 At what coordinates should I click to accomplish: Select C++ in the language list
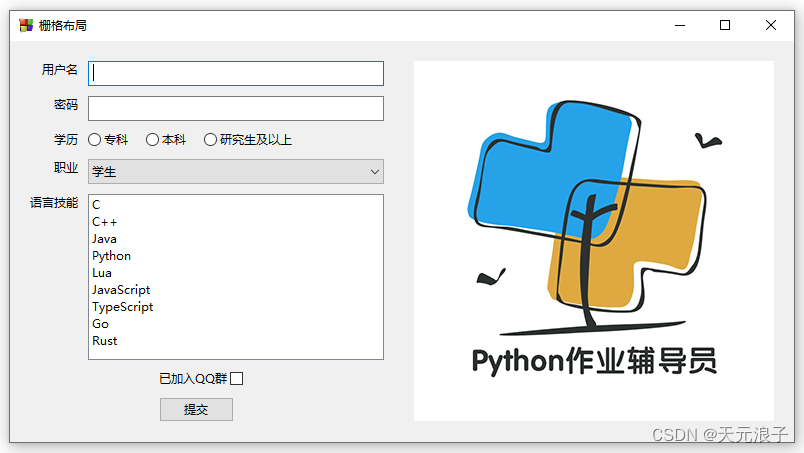tap(236, 222)
